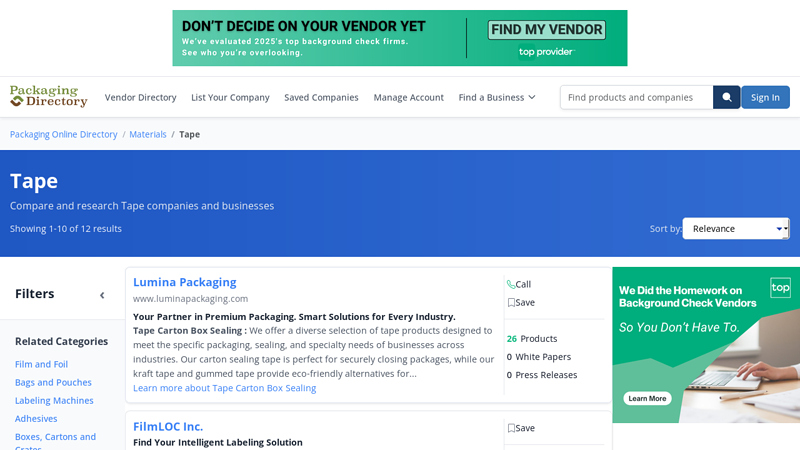Go to List Your Company

(x=230, y=97)
